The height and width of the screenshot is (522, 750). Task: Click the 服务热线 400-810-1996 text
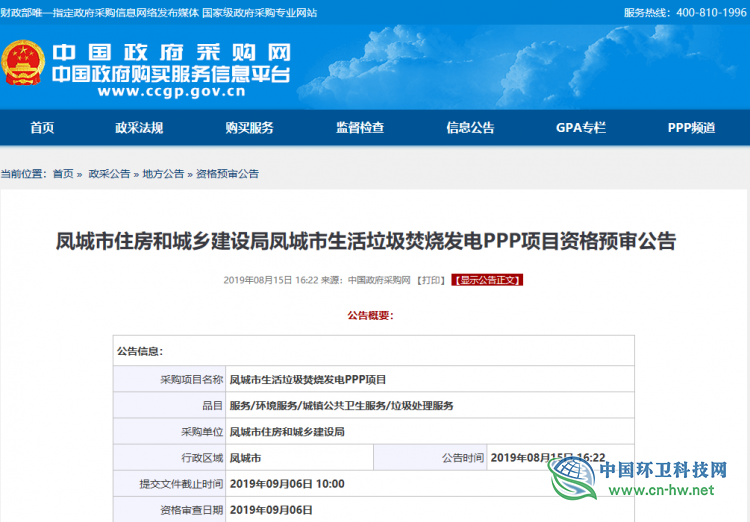click(x=685, y=12)
